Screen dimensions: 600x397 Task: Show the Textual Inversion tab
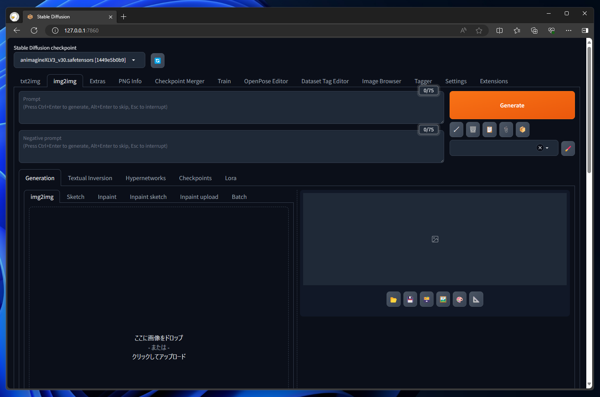tap(90, 178)
